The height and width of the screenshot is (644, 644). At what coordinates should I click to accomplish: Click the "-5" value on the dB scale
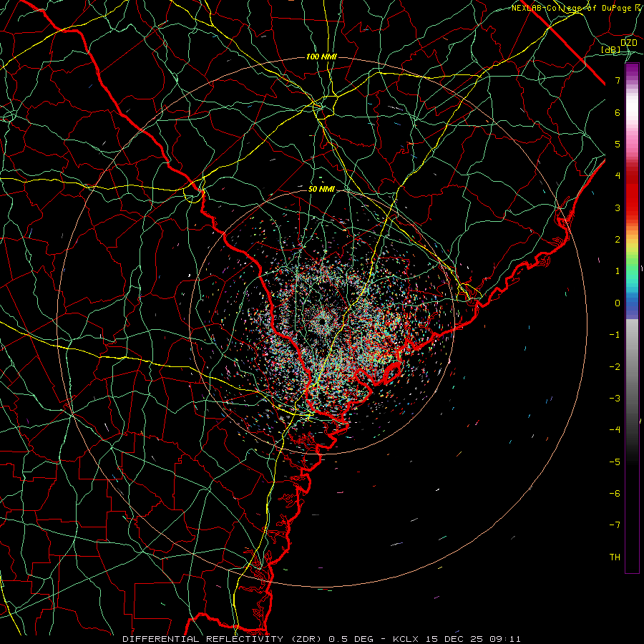coord(615,462)
